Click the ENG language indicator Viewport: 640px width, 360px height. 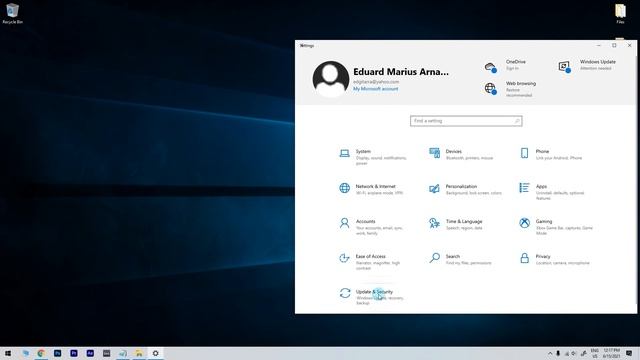[595, 353]
